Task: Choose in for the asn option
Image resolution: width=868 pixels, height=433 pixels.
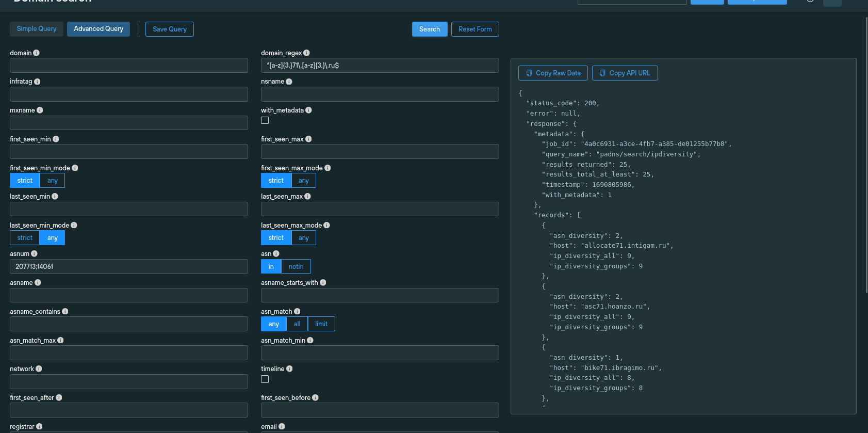Action: click(x=271, y=266)
